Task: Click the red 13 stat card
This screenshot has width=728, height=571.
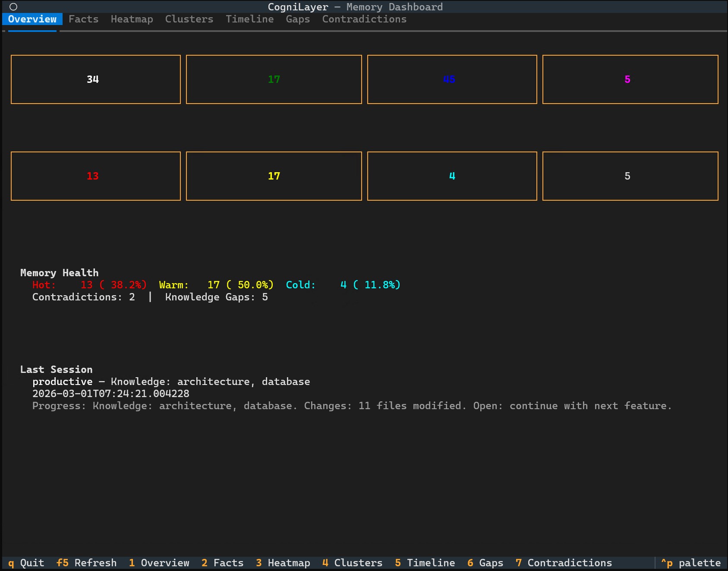Action: [x=96, y=176]
